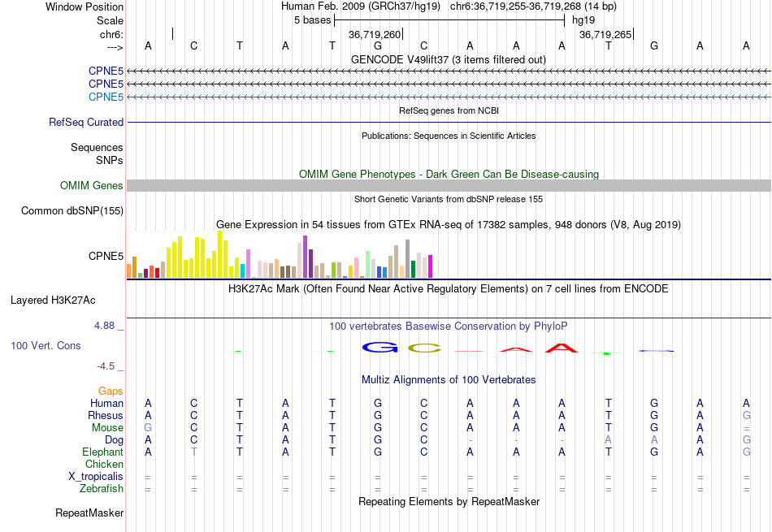772x532 pixels.
Task: Click the Short Genetic Variants dbSNP title
Action: tap(449, 199)
